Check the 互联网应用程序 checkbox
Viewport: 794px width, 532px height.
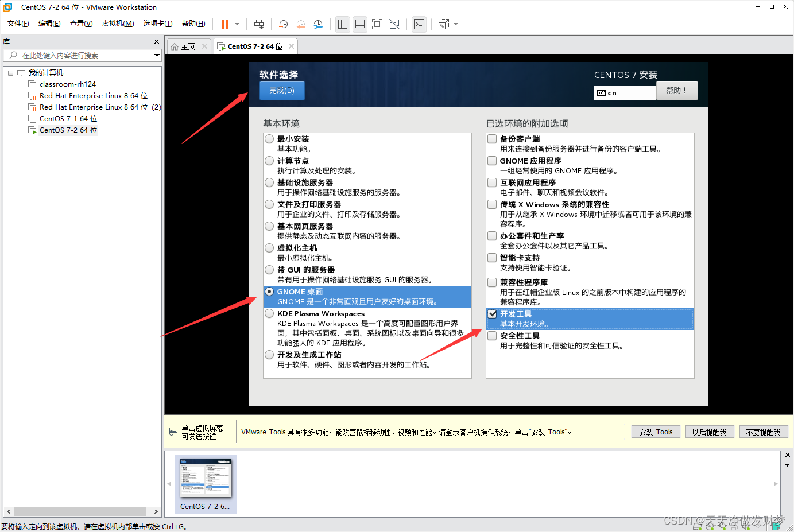point(492,182)
